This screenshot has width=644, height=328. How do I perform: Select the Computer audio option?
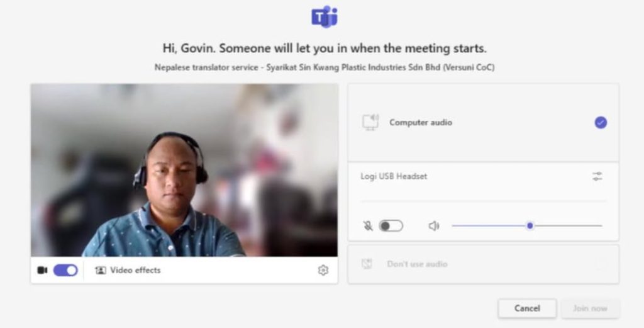click(x=483, y=123)
